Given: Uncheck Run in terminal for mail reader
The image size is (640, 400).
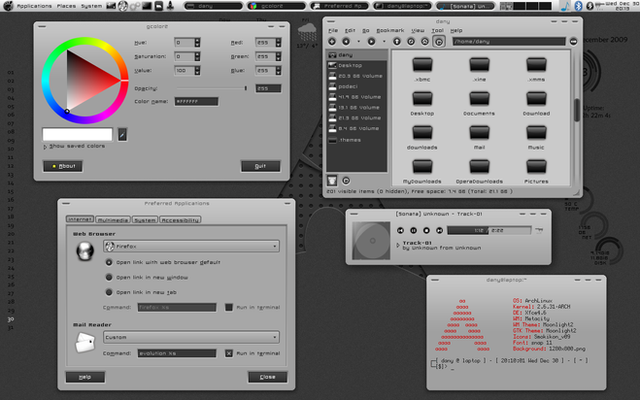Looking at the screenshot, I should click(x=229, y=353).
